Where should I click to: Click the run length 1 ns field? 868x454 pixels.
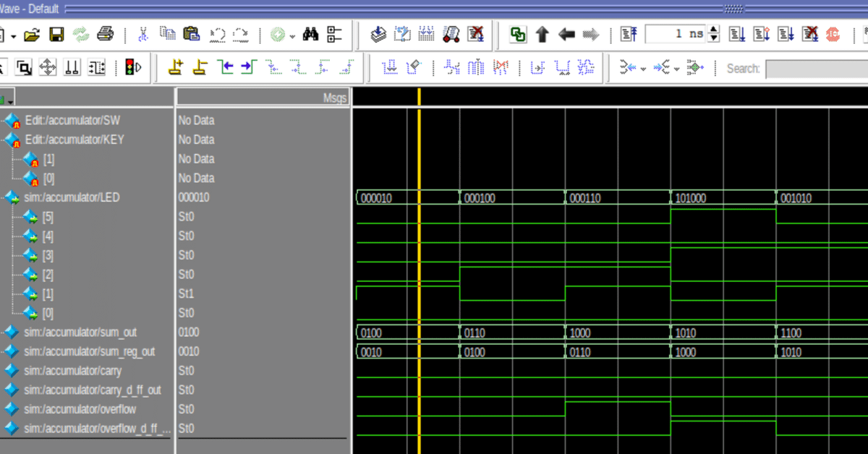(x=676, y=35)
